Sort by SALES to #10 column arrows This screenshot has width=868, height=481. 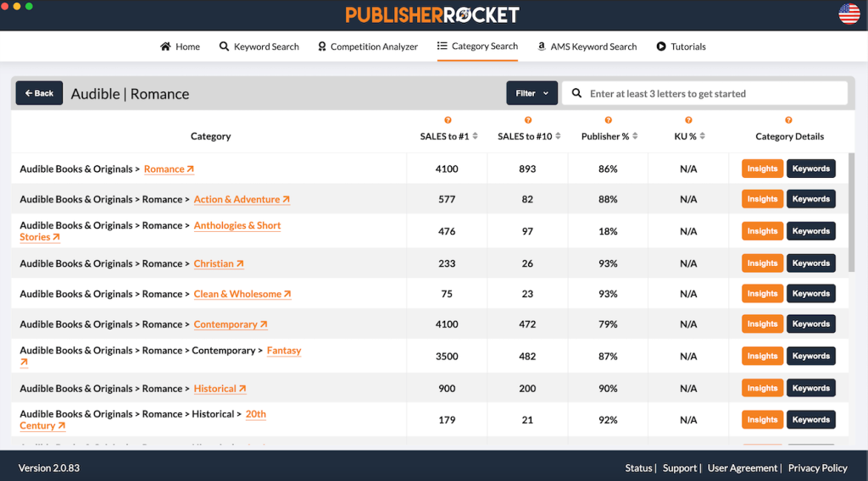click(x=558, y=136)
